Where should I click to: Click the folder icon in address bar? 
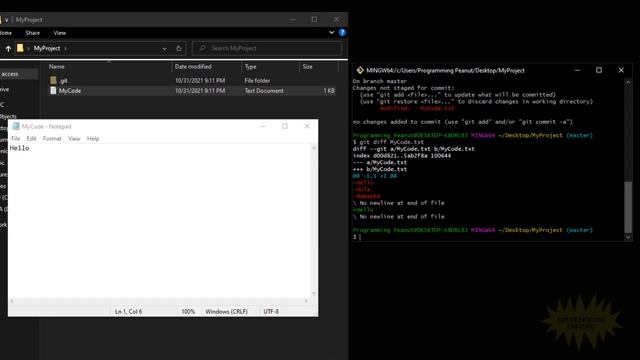coord(20,48)
